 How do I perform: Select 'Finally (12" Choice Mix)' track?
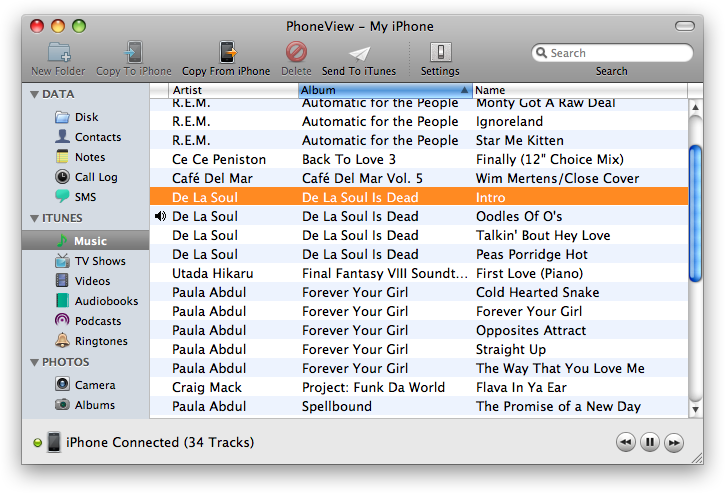[419, 159]
